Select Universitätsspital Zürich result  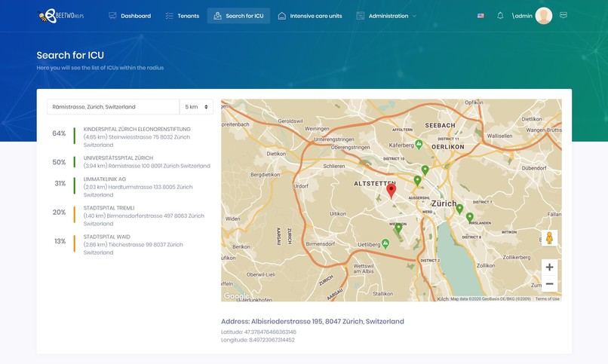146,162
